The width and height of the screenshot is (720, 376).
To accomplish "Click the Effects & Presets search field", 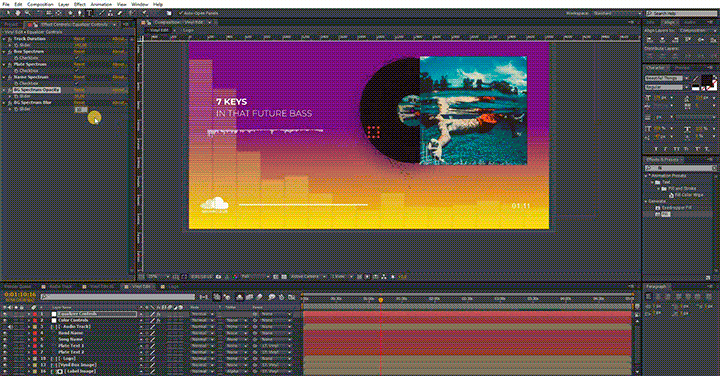I will click(x=680, y=168).
